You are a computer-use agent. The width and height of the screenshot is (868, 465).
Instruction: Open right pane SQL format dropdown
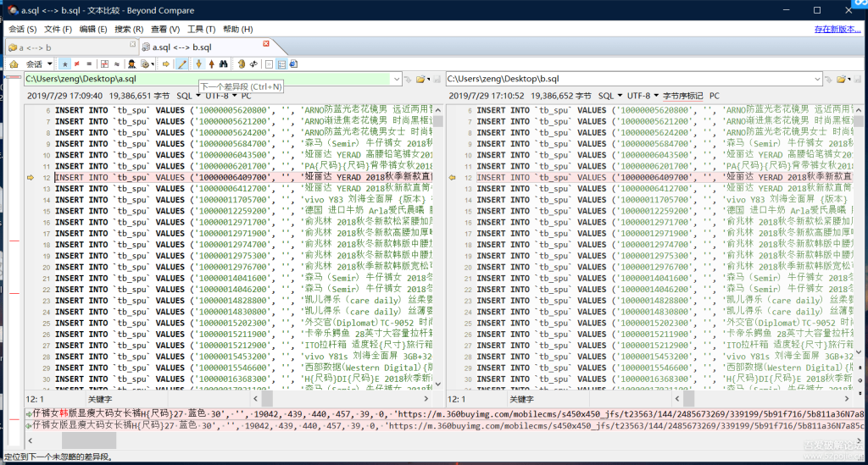[610, 96]
